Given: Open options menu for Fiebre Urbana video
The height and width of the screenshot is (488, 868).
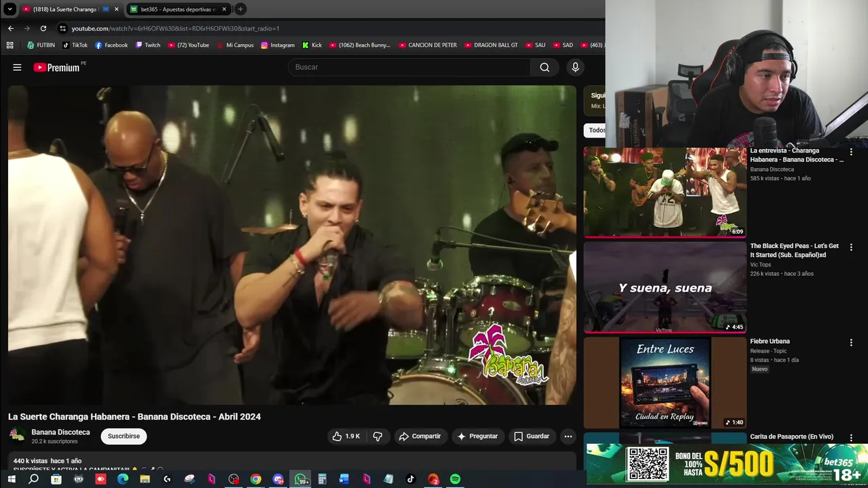Looking at the screenshot, I should 851,343.
